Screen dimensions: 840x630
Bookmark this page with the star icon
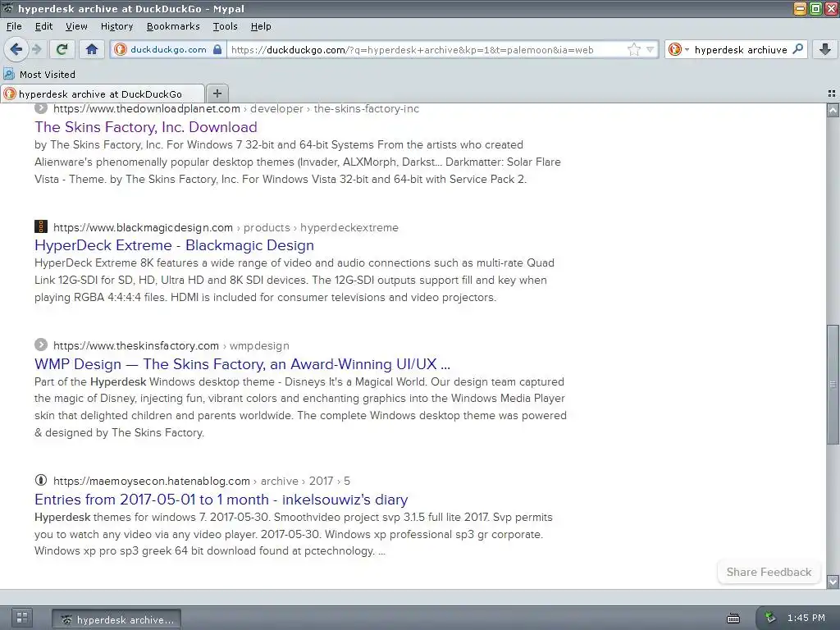pyautogui.click(x=634, y=49)
